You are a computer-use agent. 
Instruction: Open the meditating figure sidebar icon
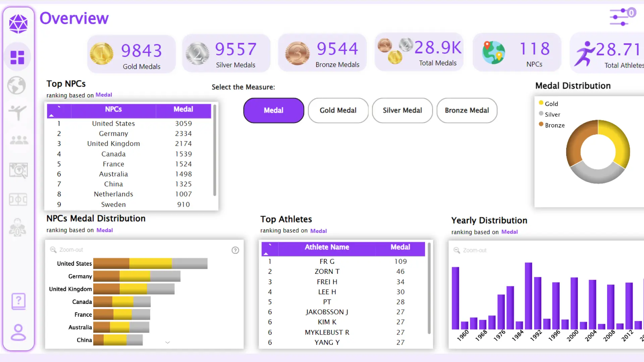17,228
